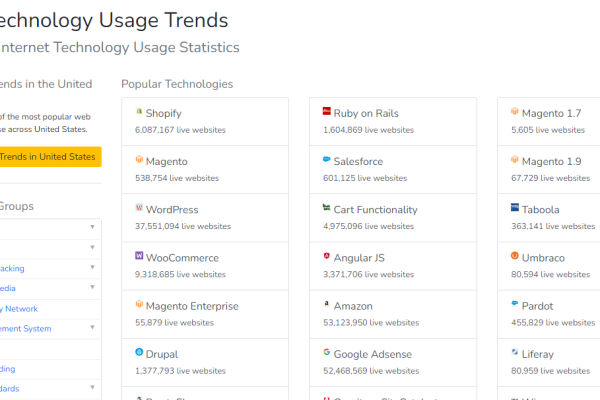The image size is (600, 400).
Task: Click the Shopify logo icon
Action: pyautogui.click(x=139, y=111)
